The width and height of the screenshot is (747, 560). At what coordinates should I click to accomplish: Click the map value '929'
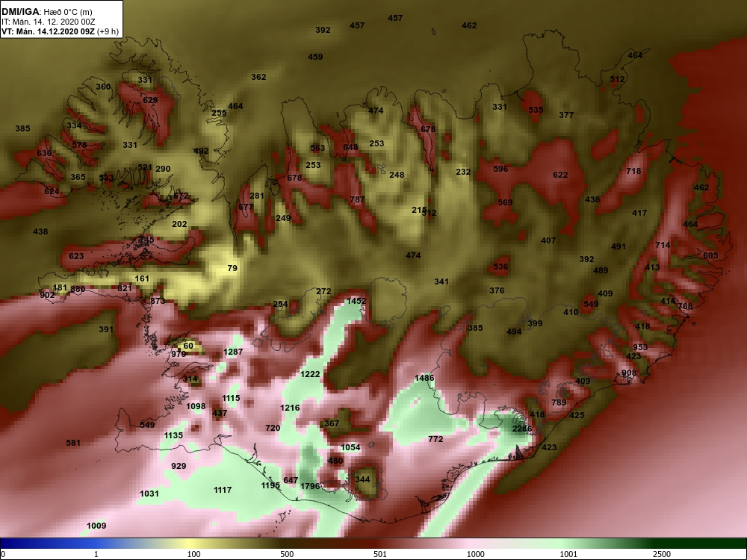click(x=179, y=466)
